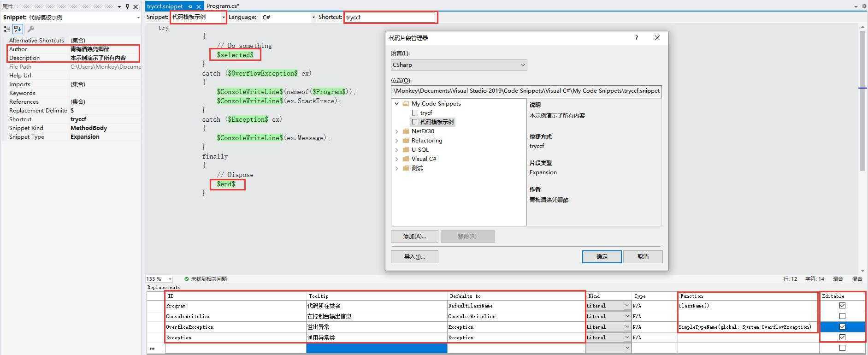Image resolution: width=868 pixels, height=355 pixels.
Task: Select Description property row
Action: 74,58
